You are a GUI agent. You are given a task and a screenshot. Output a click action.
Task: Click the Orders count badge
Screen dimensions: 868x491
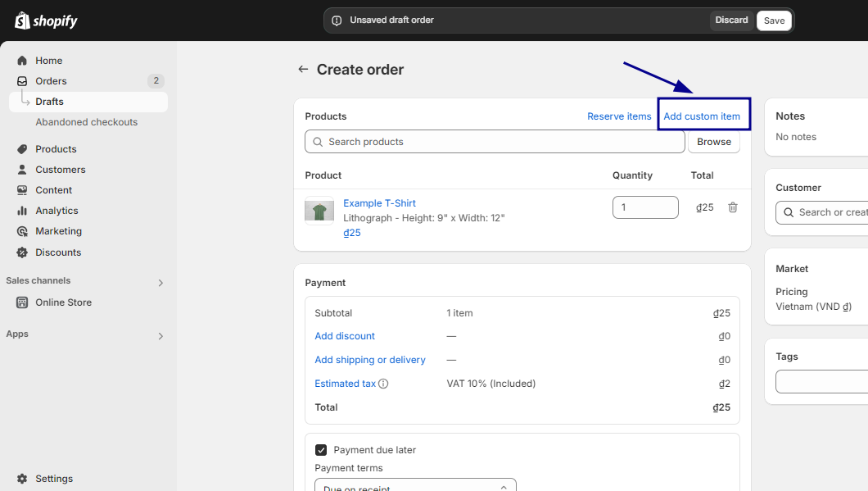(156, 81)
